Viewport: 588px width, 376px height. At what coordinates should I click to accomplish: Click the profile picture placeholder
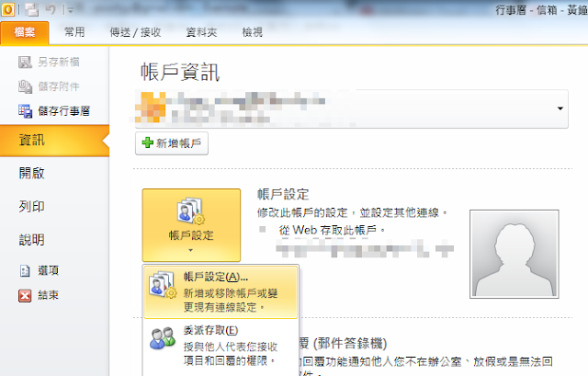tap(514, 254)
